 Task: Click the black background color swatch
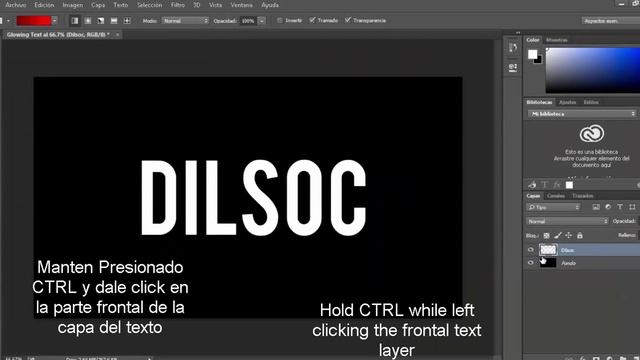click(x=539, y=60)
